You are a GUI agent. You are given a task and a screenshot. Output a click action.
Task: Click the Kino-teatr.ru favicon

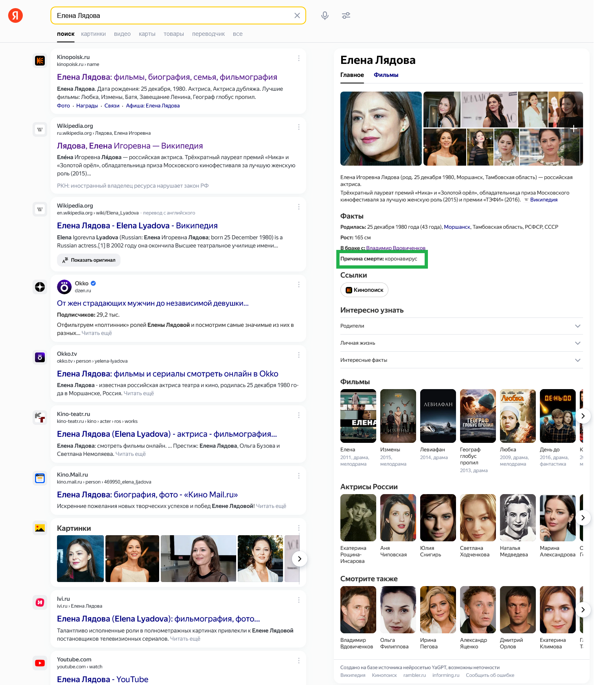pos(40,418)
